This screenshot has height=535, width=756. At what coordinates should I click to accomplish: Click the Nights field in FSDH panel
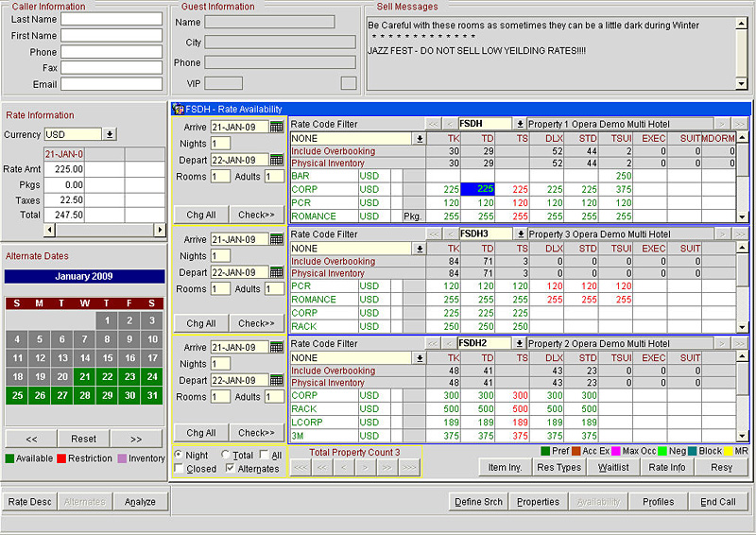tap(220, 144)
